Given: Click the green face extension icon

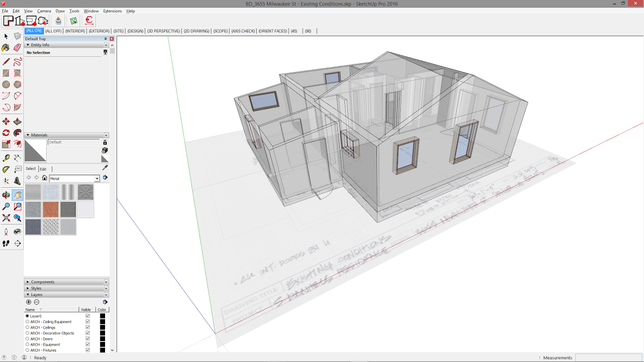Looking at the screenshot, I should (74, 21).
